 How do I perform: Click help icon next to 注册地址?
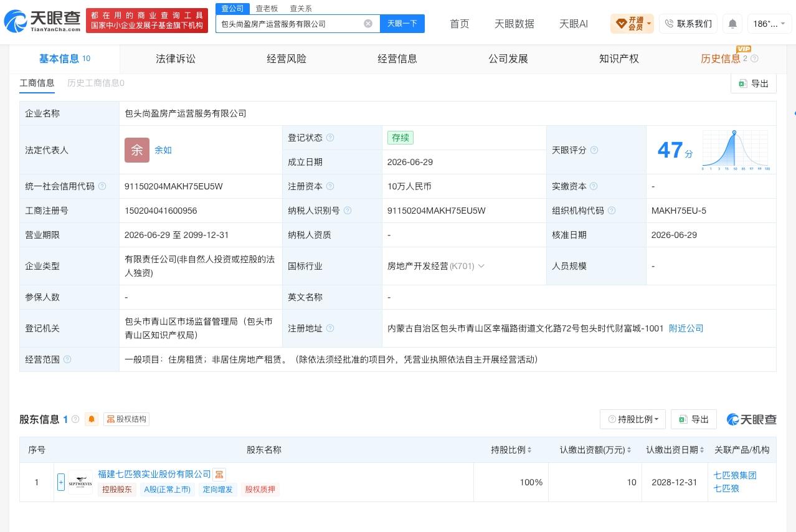330,328
